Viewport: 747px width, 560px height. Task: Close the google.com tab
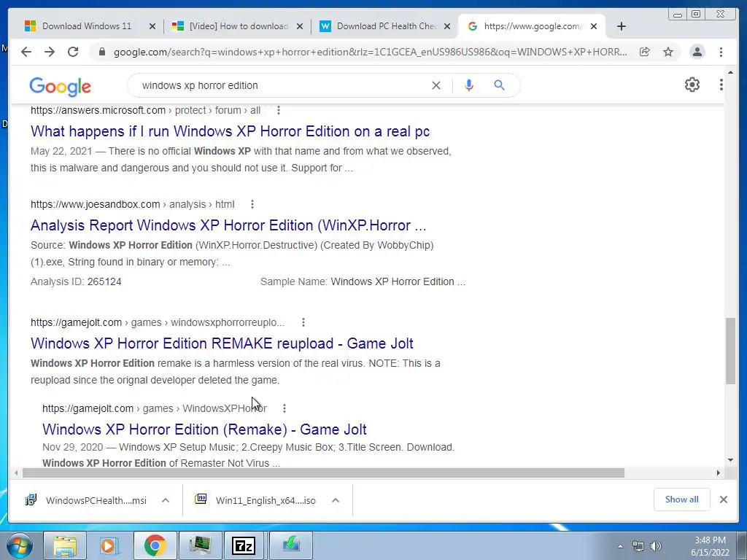(594, 26)
